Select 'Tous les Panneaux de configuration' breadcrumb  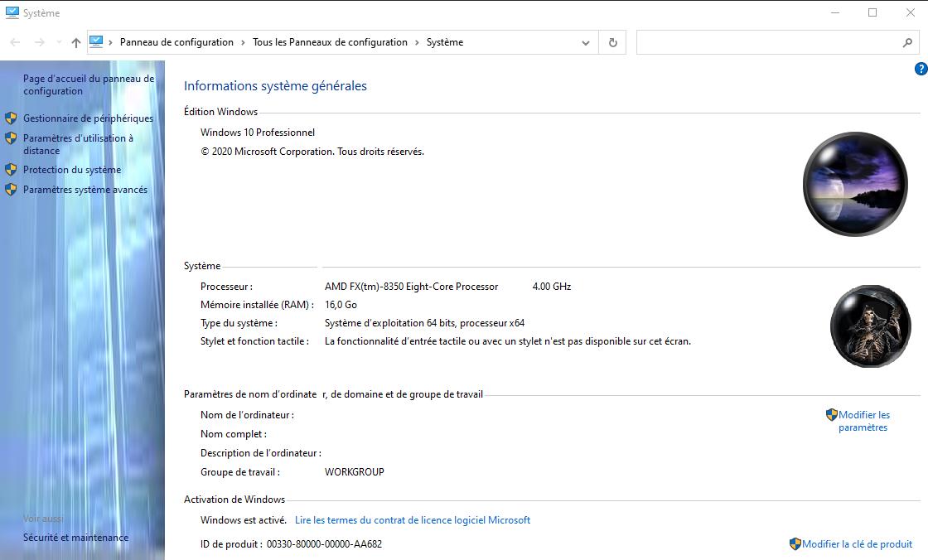(x=330, y=42)
